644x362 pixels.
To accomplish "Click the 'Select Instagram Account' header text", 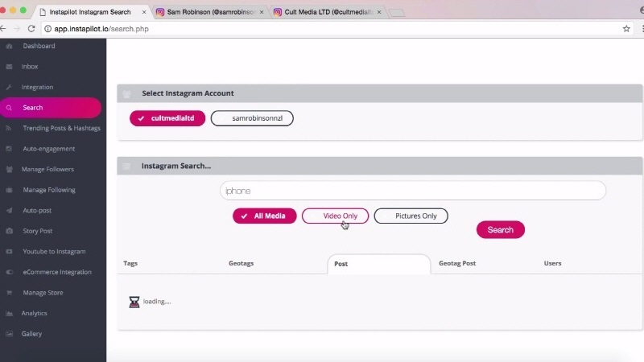I will click(x=188, y=93).
